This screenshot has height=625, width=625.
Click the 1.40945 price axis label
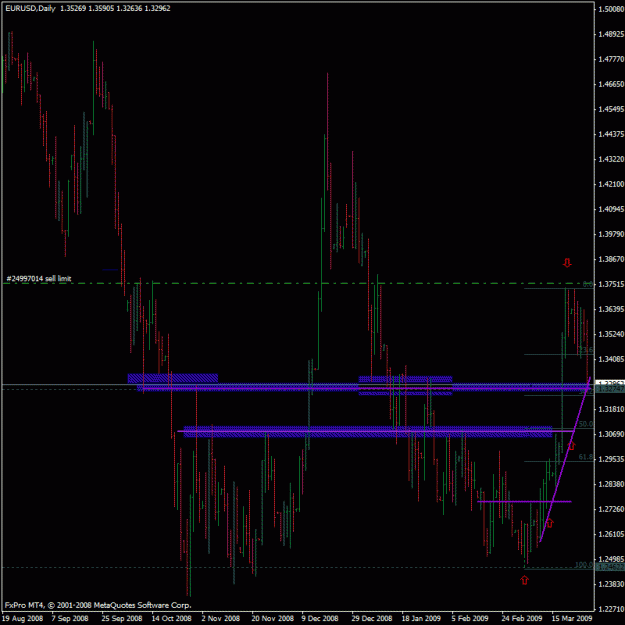pyautogui.click(x=611, y=209)
